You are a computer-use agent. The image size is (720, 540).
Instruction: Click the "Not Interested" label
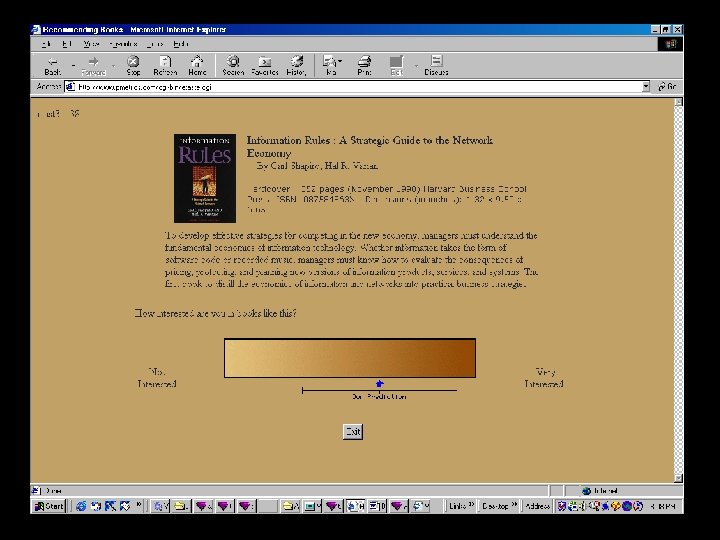pyautogui.click(x=157, y=377)
